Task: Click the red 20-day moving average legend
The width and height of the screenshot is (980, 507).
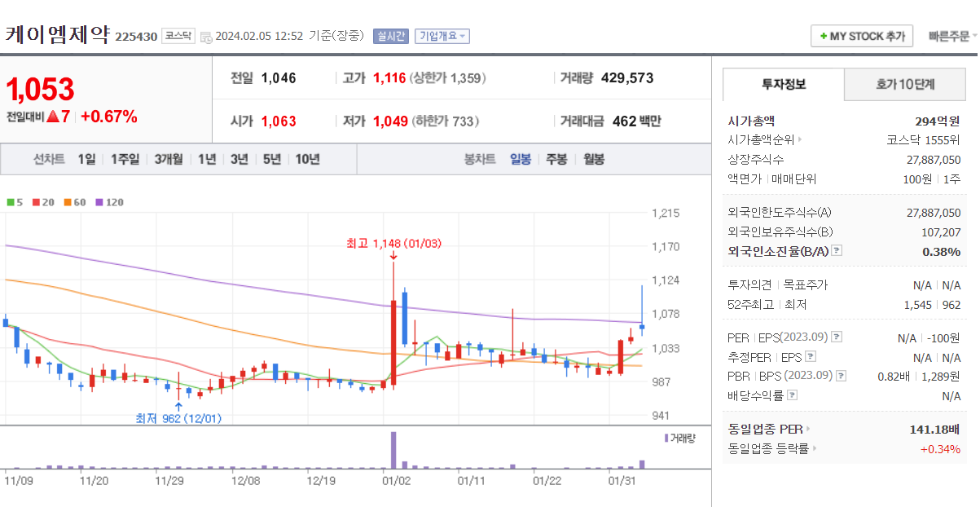Action: click(x=42, y=202)
